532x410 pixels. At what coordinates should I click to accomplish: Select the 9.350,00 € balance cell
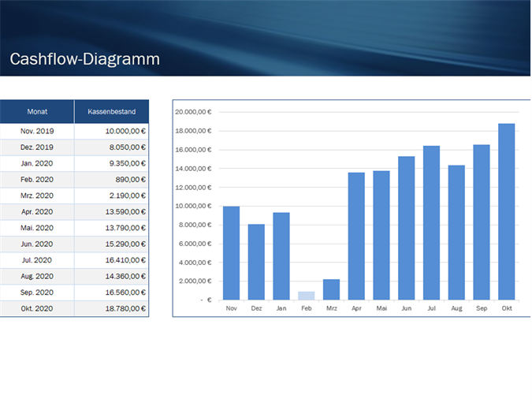pyautogui.click(x=112, y=163)
